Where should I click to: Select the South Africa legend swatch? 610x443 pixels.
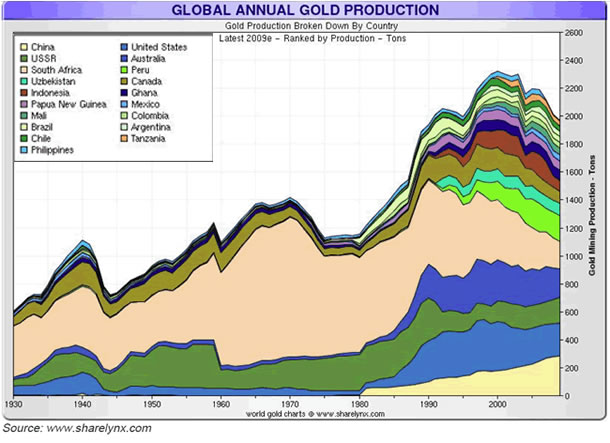click(24, 70)
